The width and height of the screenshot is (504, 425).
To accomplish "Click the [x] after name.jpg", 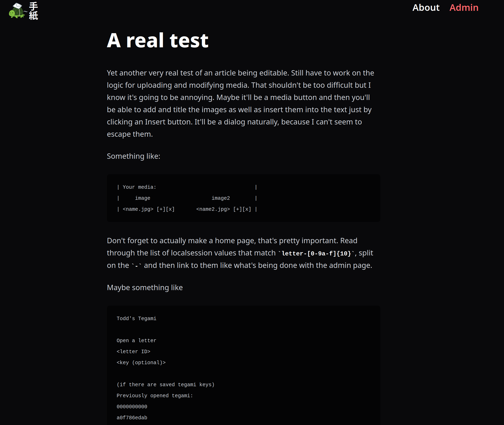I will coord(170,209).
